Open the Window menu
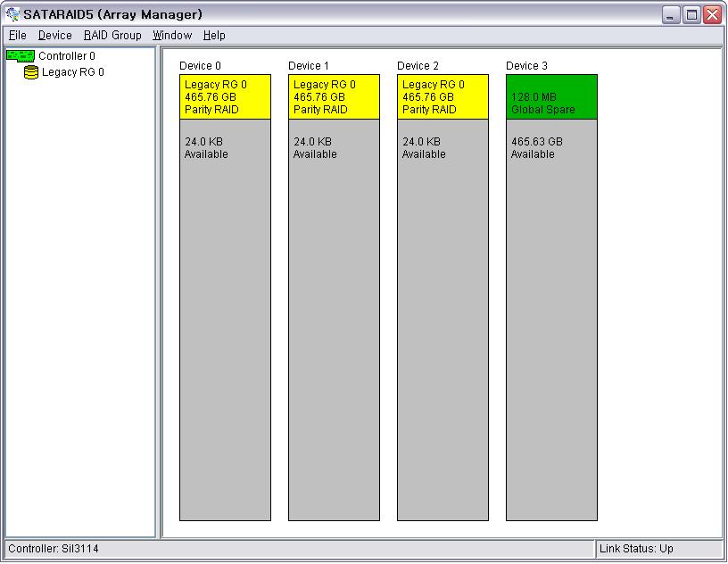728x564 pixels. point(172,36)
